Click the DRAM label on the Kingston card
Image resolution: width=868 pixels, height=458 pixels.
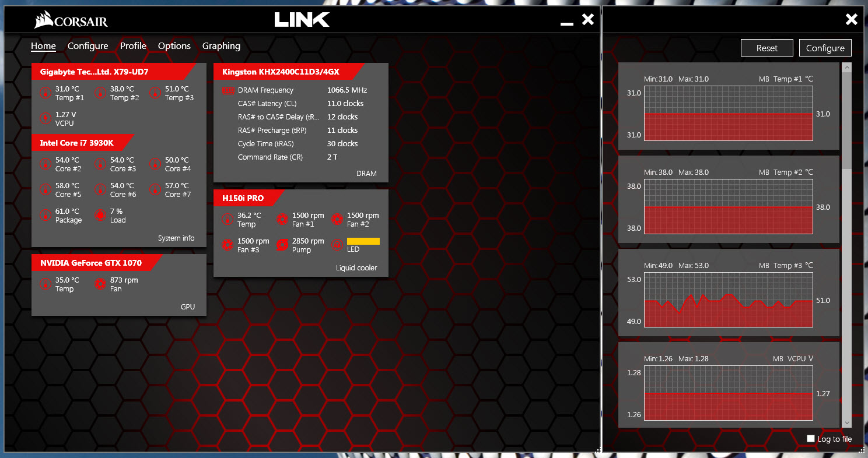click(366, 173)
